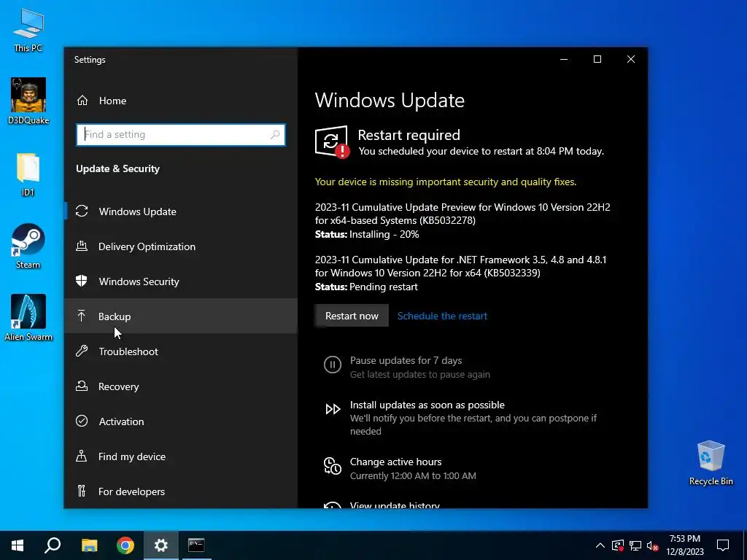Launch Google Chrome from taskbar
The image size is (747, 560).
(x=125, y=545)
